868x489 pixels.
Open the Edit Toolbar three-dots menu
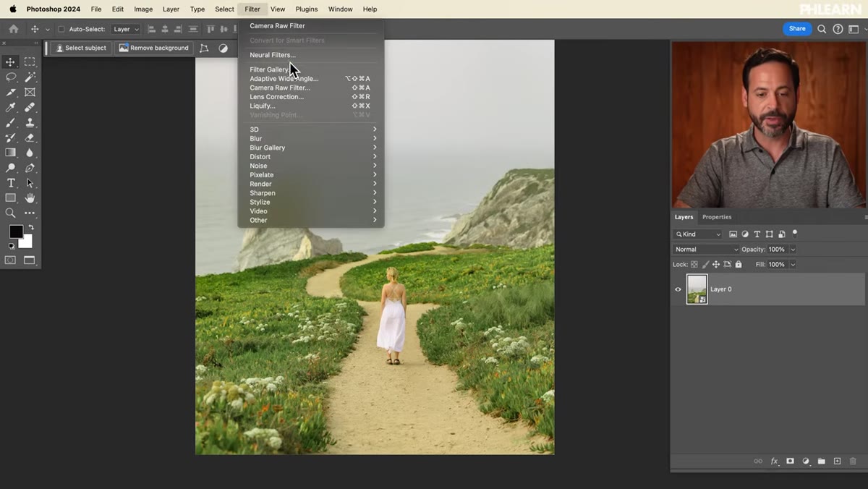(x=30, y=213)
